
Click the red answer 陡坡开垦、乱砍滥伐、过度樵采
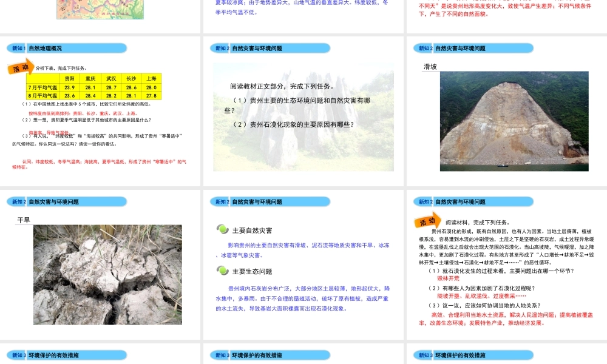(x=481, y=296)
